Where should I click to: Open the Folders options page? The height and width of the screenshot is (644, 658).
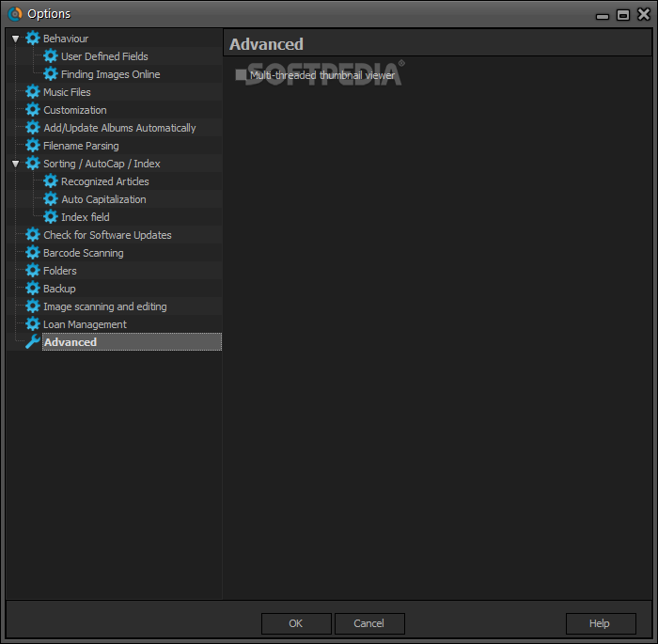60,271
